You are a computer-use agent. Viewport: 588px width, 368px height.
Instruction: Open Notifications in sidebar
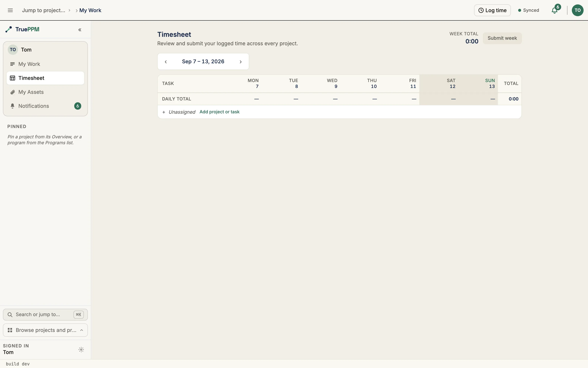[x=45, y=106]
